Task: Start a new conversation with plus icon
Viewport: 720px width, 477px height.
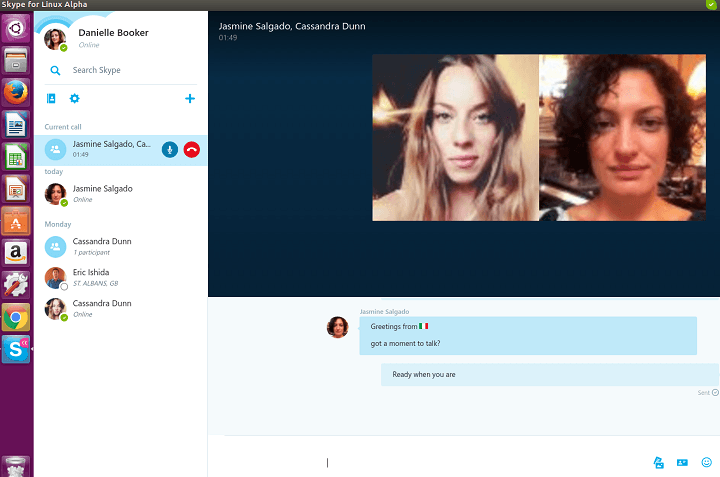Action: click(190, 98)
